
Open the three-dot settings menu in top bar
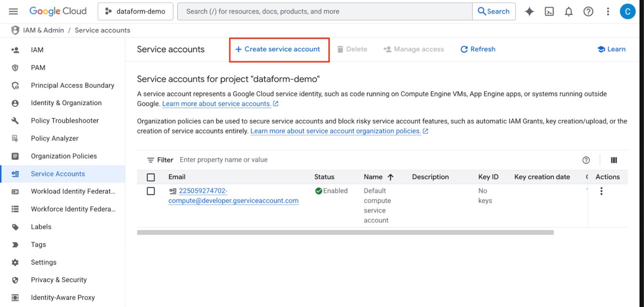pyautogui.click(x=608, y=12)
